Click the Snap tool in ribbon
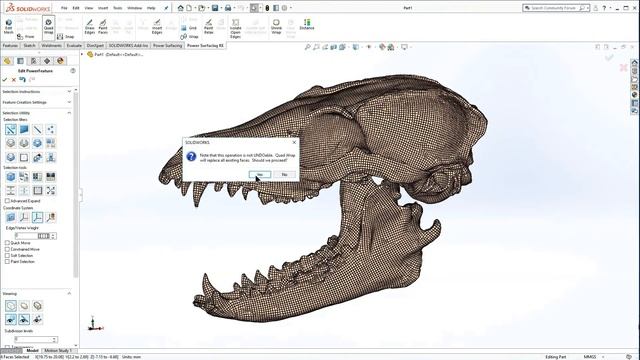The image size is (640, 360). pos(66,36)
